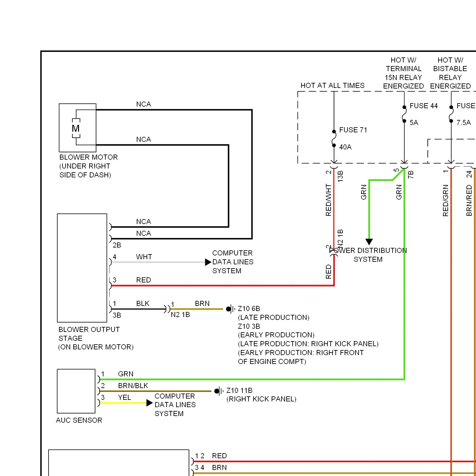Click the ground symbol beside Z10 11B
The height and width of the screenshot is (476, 476).
219,391
